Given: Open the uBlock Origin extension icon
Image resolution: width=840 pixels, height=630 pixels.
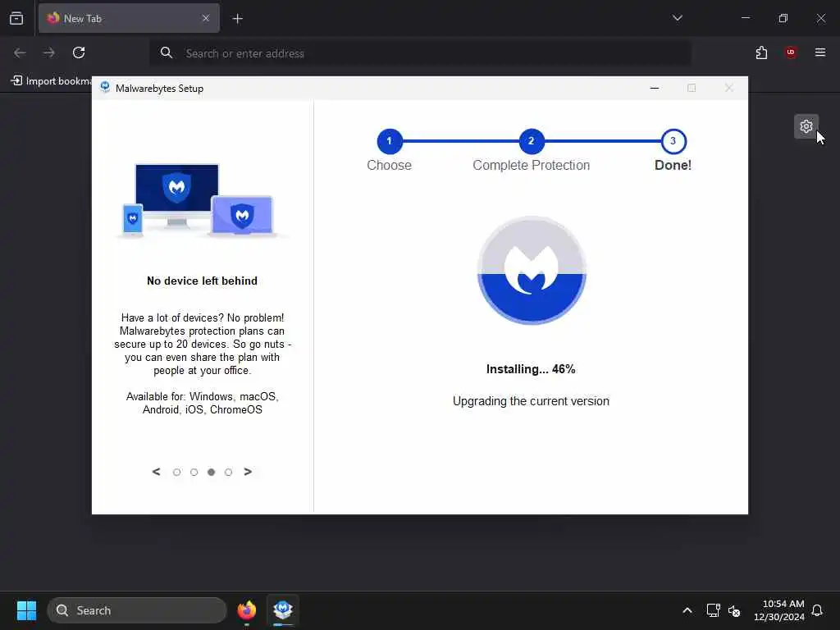Looking at the screenshot, I should click(791, 52).
